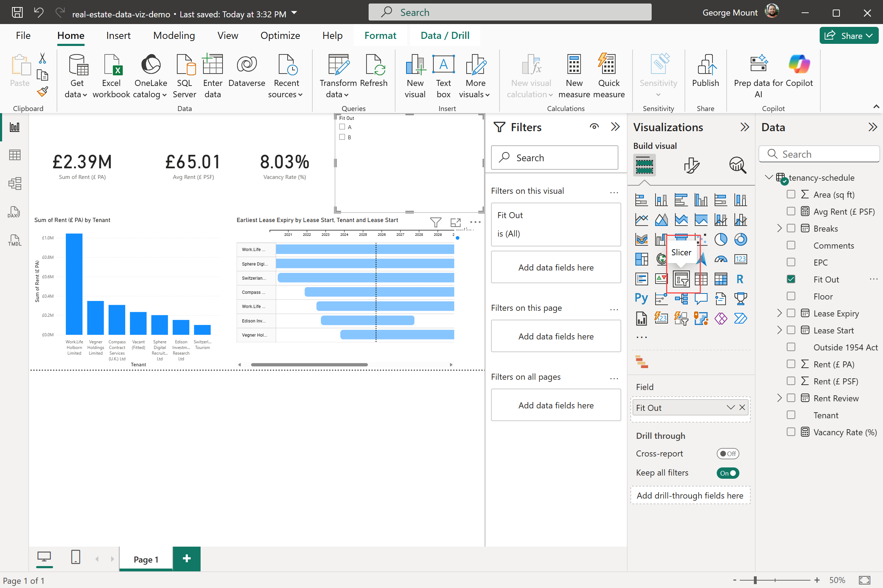Turn on the Cross-report toggle

point(727,454)
